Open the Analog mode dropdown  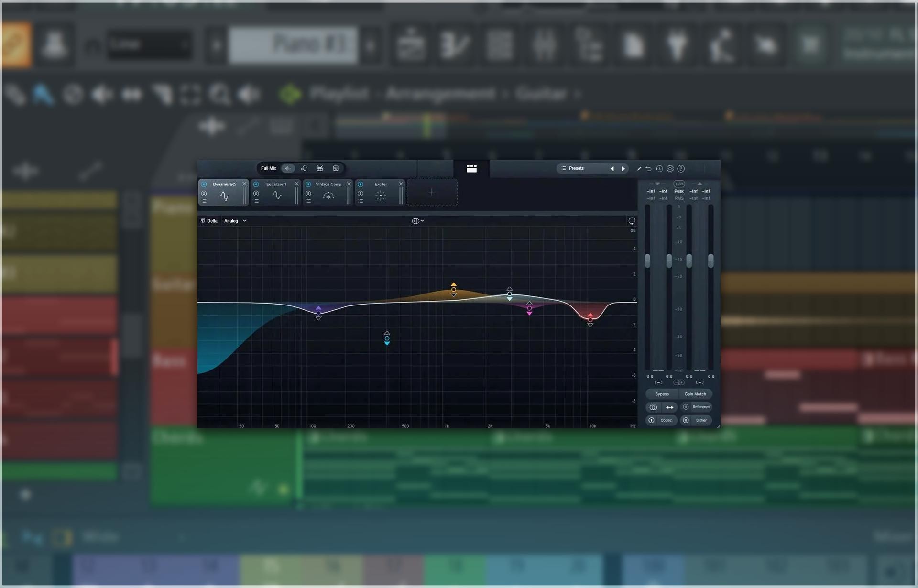(x=235, y=221)
